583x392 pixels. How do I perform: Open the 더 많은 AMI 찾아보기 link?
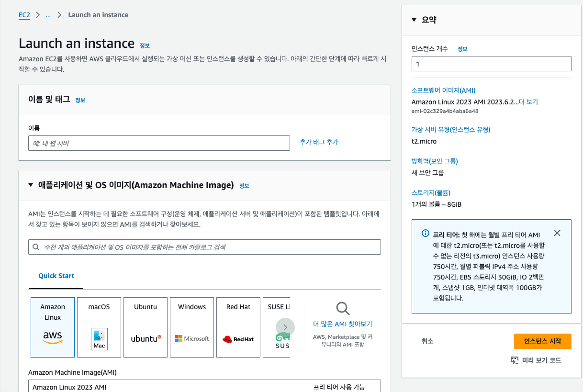343,324
